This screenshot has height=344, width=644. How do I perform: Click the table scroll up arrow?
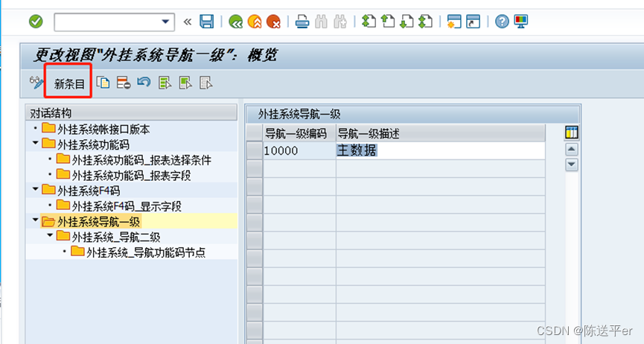[x=571, y=149]
